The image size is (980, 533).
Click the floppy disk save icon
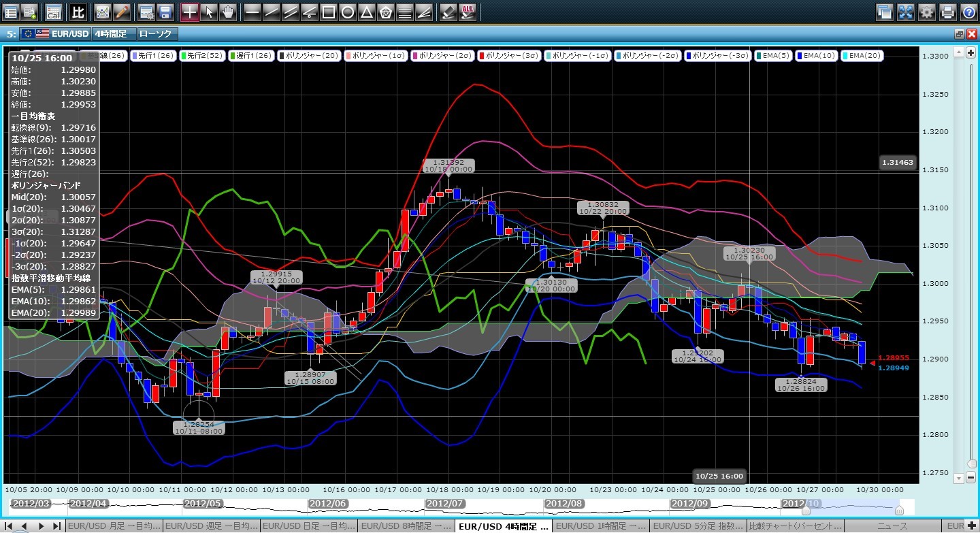(x=165, y=12)
